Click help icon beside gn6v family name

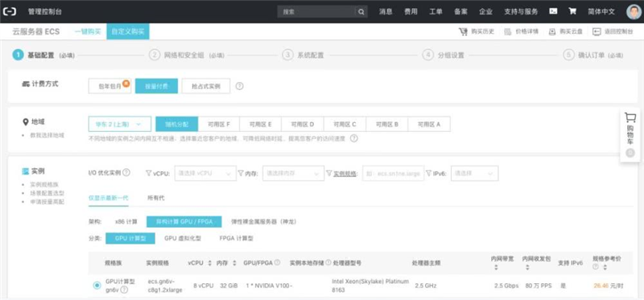(124, 290)
